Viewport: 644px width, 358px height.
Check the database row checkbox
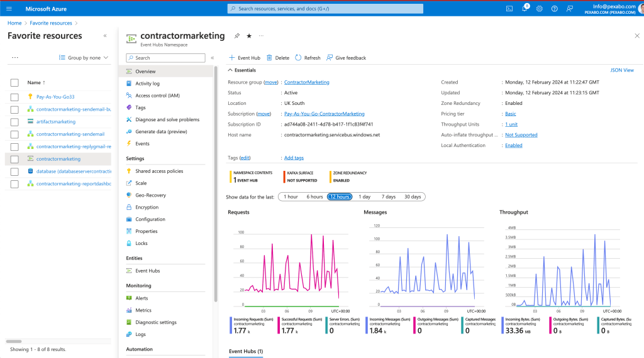click(x=14, y=171)
